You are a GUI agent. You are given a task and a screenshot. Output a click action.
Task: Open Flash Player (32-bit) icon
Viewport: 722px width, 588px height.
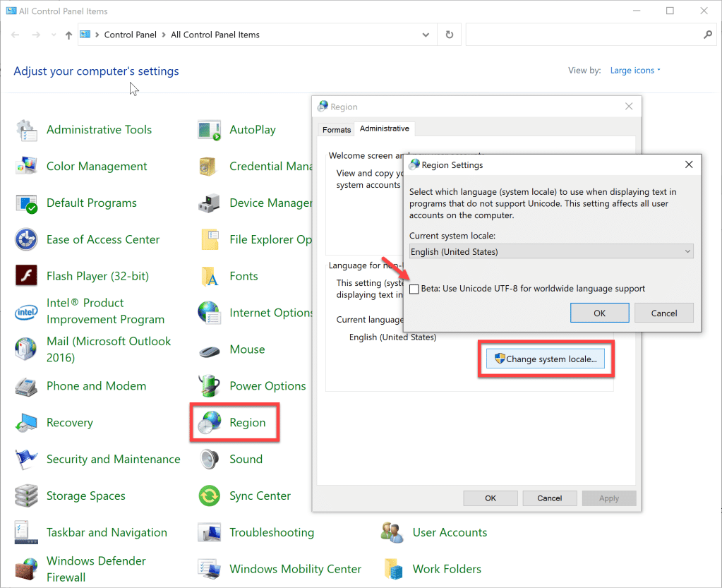pos(26,276)
